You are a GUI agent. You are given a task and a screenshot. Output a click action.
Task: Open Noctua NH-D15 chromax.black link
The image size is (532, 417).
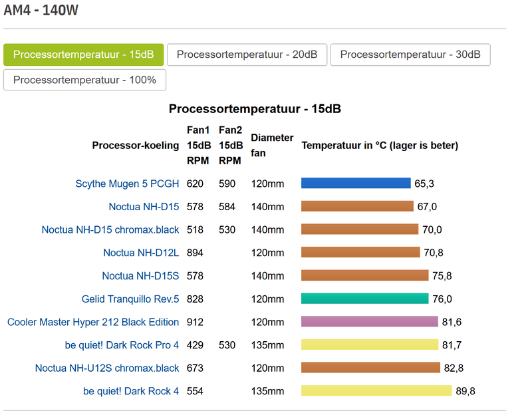click(110, 230)
